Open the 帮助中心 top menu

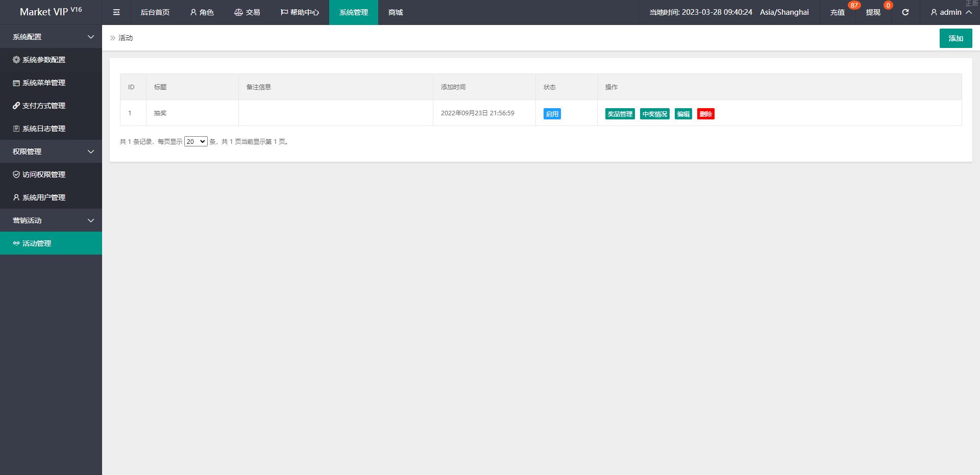[300, 12]
